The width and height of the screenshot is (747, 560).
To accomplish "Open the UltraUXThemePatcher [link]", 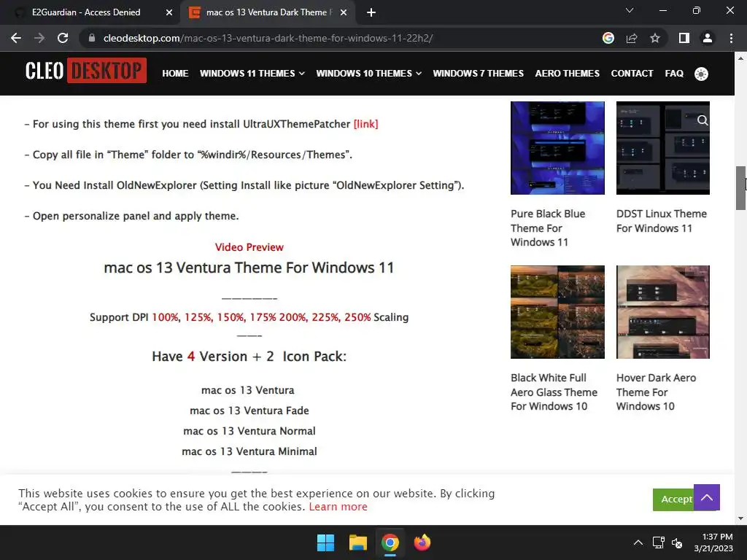I will (x=365, y=124).
